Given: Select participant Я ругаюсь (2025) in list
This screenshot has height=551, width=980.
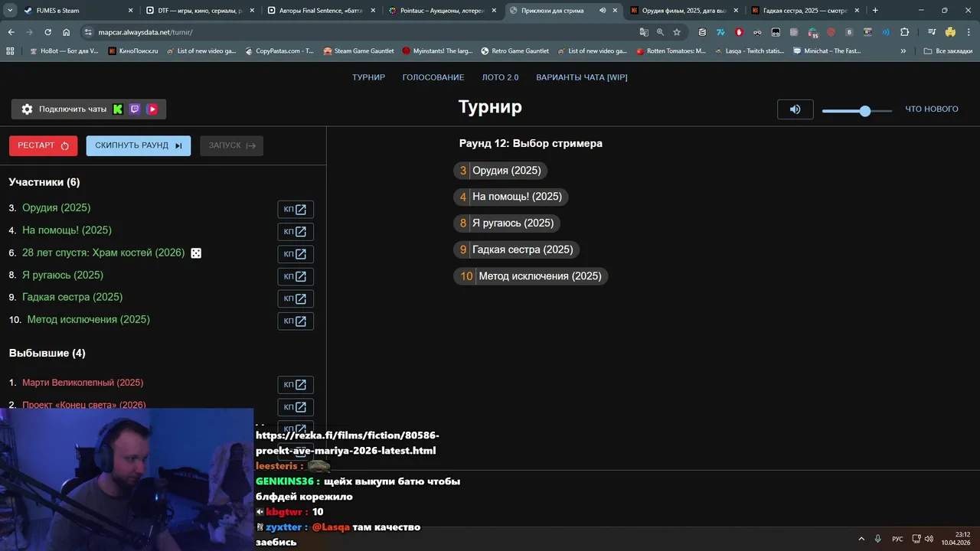Looking at the screenshot, I should [63, 275].
